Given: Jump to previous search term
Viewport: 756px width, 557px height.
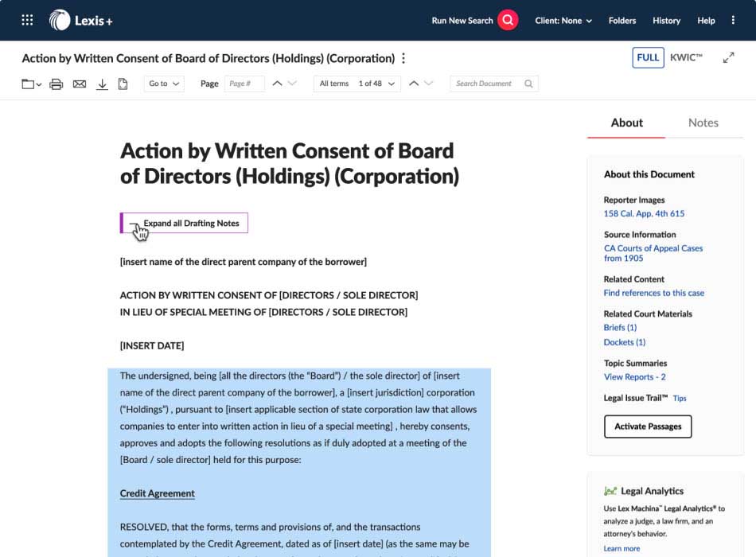Looking at the screenshot, I should [414, 84].
